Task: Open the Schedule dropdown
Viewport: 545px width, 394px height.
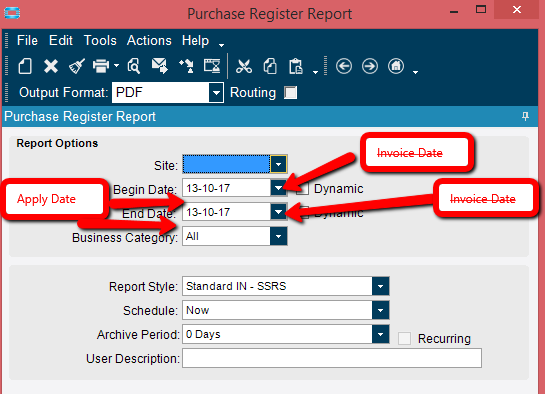Action: pyautogui.click(x=380, y=310)
